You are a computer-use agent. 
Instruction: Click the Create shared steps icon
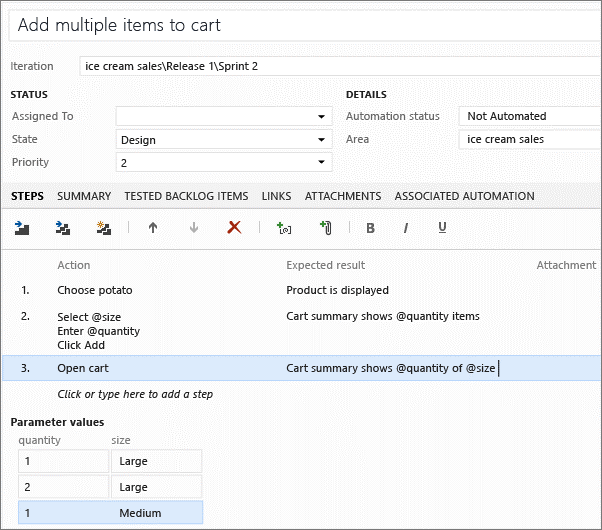click(102, 228)
